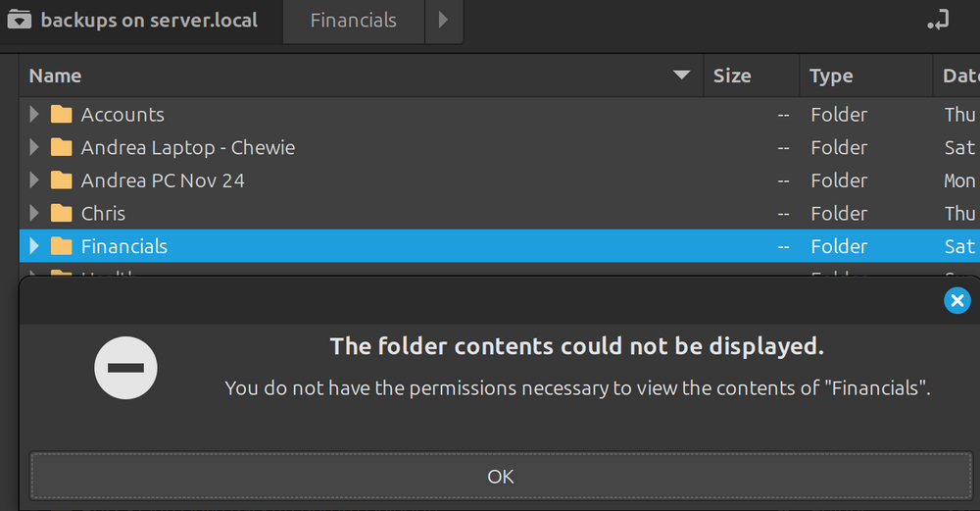Click the Andrea PC Nov 24 folder icon
980x511 pixels.
coord(61,180)
